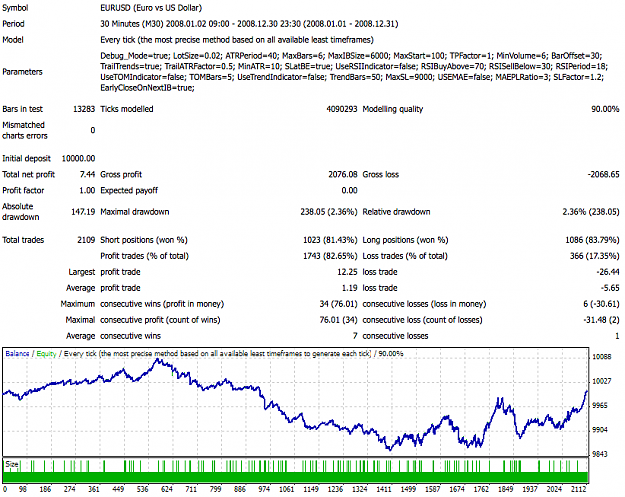
Task: Click the EarlyCloseOnNextIB=true parameter
Action: click(x=147, y=88)
